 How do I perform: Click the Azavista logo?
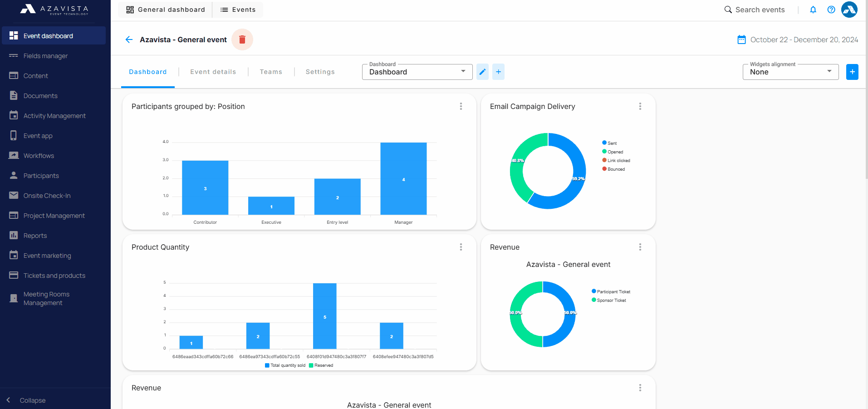pyautogui.click(x=54, y=10)
